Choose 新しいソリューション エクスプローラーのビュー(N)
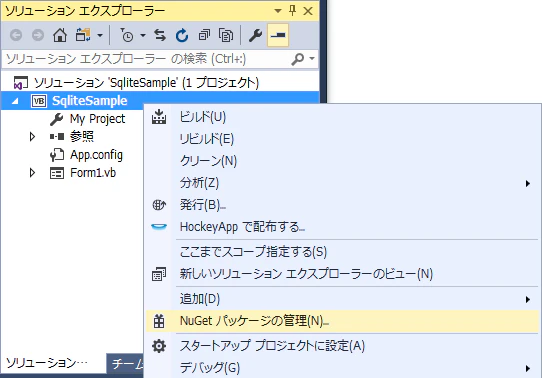 [342, 274]
